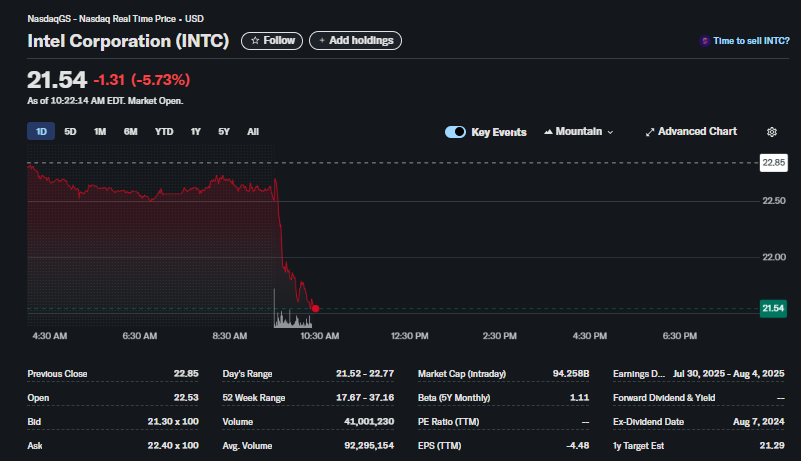
Task: Click the Intel Corporation (INTC) heading
Action: (x=128, y=41)
